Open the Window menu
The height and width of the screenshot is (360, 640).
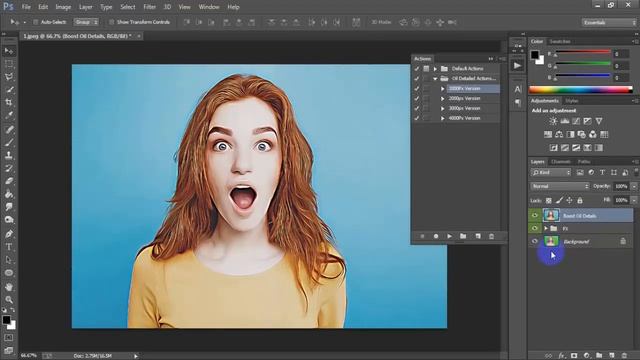click(209, 7)
